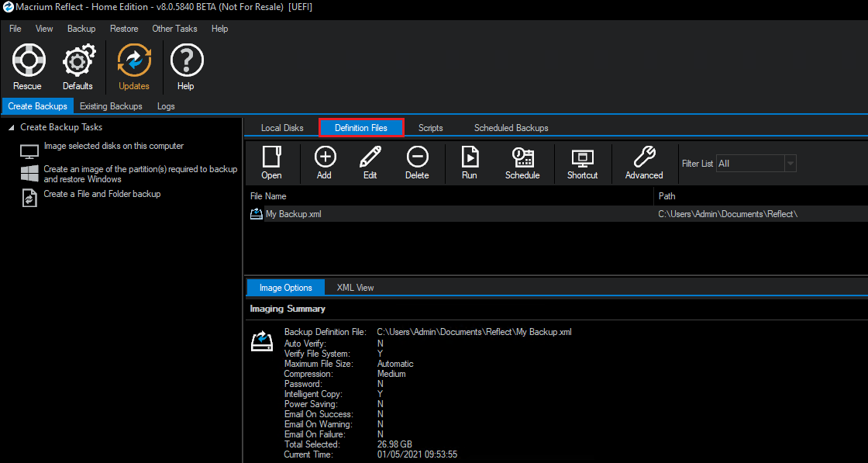Click the Total Selected value 26.98 GB

394,444
